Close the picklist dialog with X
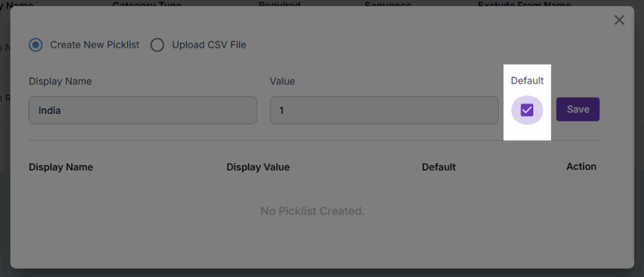Viewport: 644px width, 277px height. click(x=619, y=20)
